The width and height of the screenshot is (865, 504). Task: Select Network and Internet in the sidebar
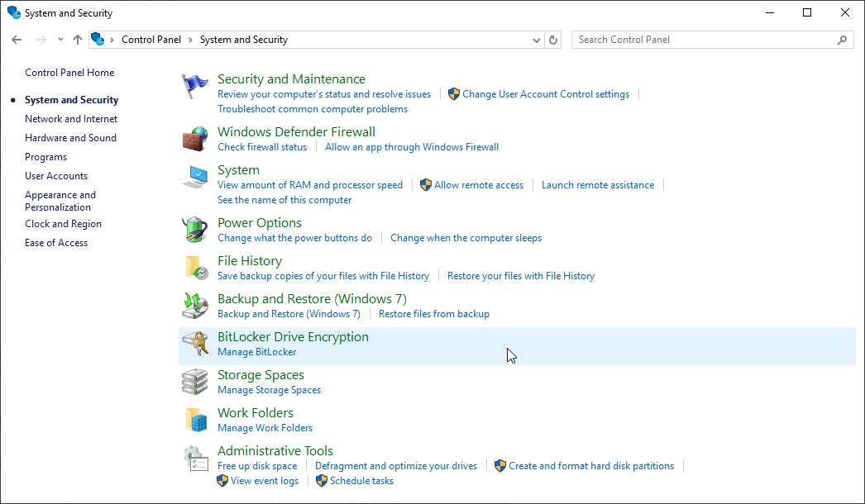pos(71,118)
